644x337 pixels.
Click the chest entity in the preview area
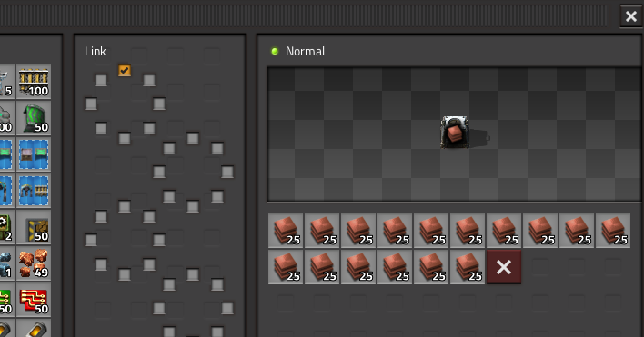pos(455,133)
